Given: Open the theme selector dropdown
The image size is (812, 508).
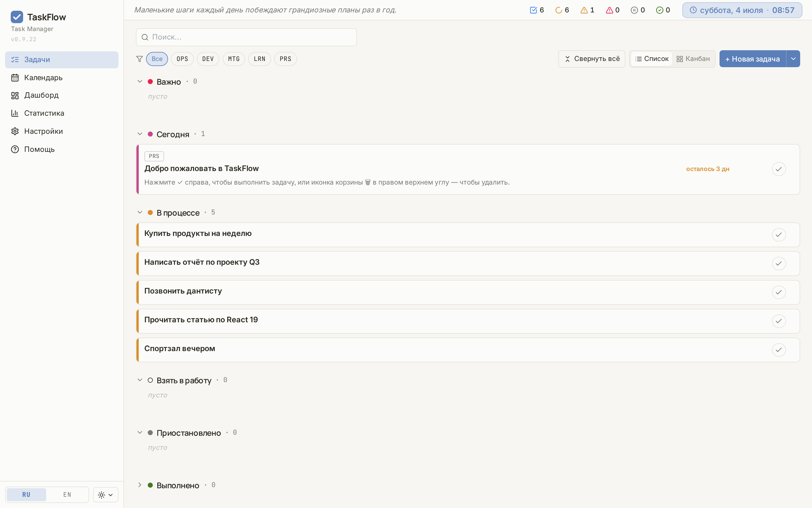Looking at the screenshot, I should (106, 495).
